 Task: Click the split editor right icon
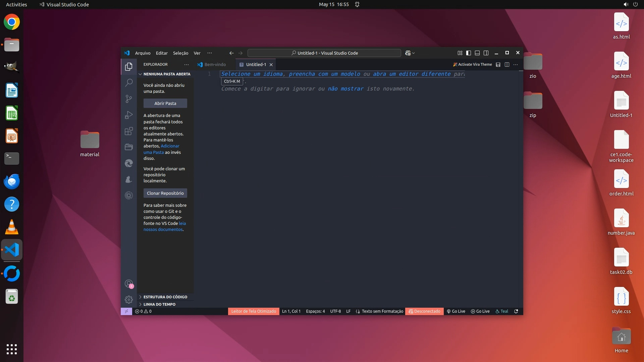coord(507,65)
